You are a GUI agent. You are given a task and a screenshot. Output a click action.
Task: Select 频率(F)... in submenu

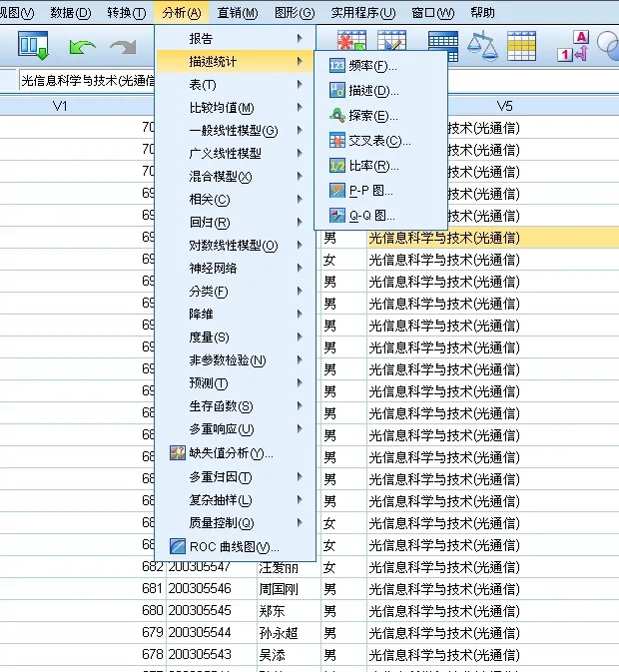coord(380,66)
